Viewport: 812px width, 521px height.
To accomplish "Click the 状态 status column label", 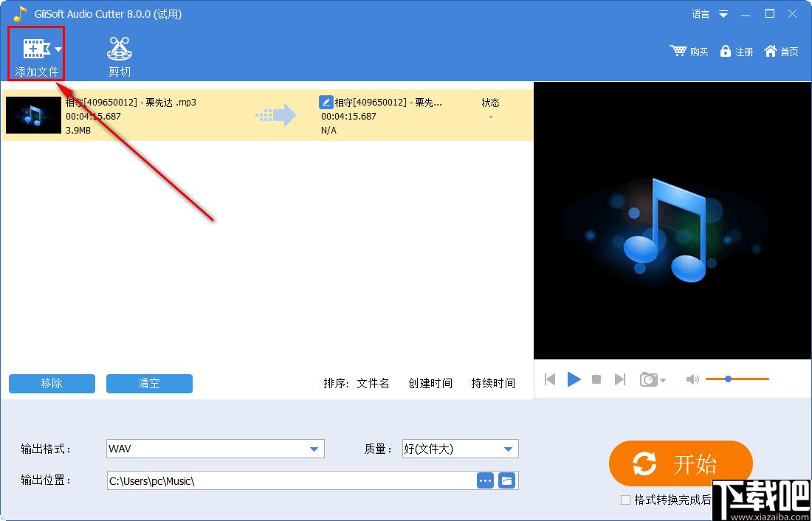I will click(490, 103).
